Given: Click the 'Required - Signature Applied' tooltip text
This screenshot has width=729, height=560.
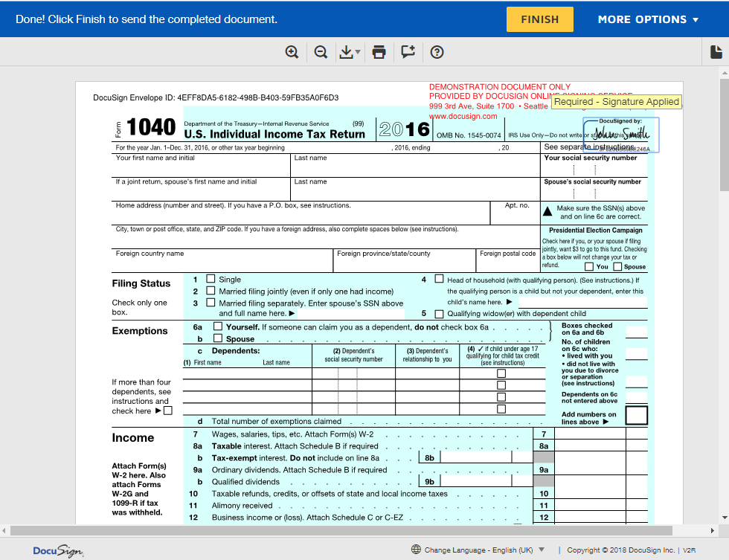Looking at the screenshot, I should pos(617,102).
